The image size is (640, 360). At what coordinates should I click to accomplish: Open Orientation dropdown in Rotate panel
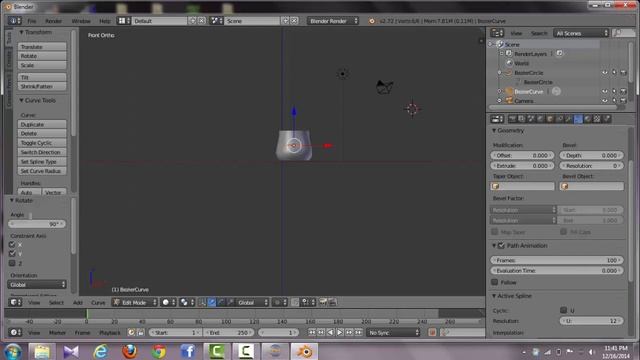[x=37, y=284]
